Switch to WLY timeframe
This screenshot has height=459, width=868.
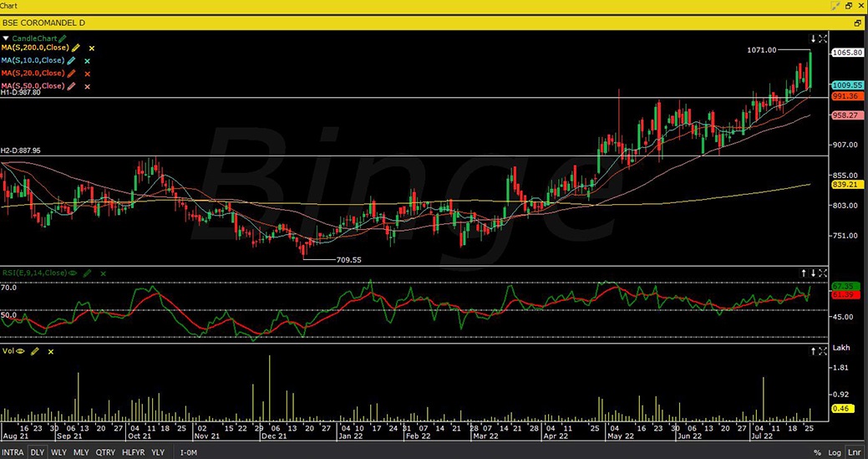click(58, 452)
